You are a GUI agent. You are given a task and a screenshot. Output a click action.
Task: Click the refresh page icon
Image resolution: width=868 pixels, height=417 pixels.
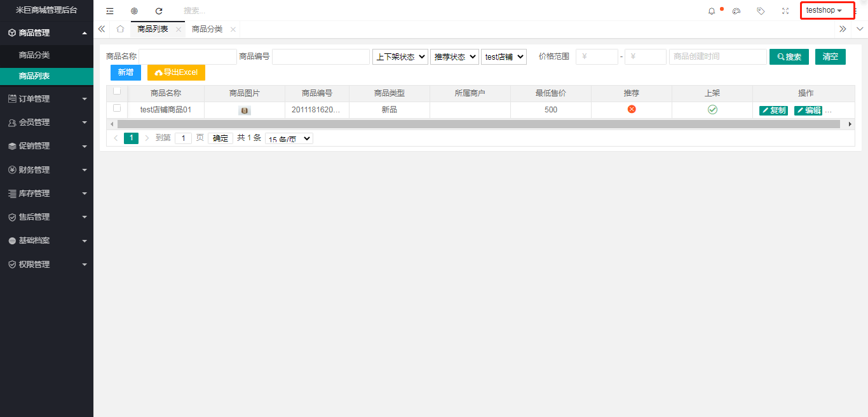tap(159, 11)
